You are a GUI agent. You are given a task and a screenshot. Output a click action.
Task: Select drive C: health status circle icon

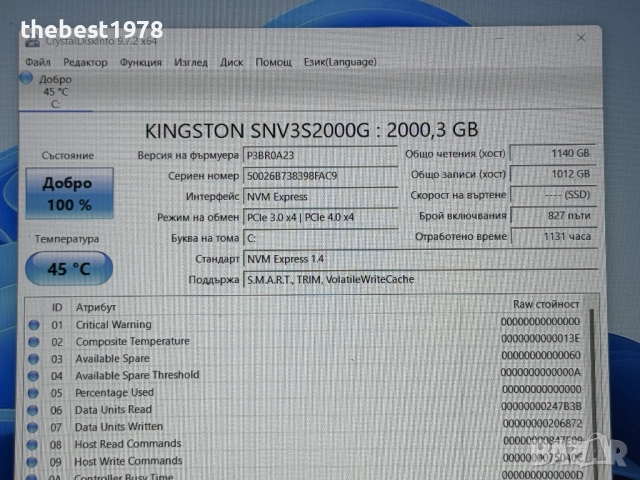(26, 78)
